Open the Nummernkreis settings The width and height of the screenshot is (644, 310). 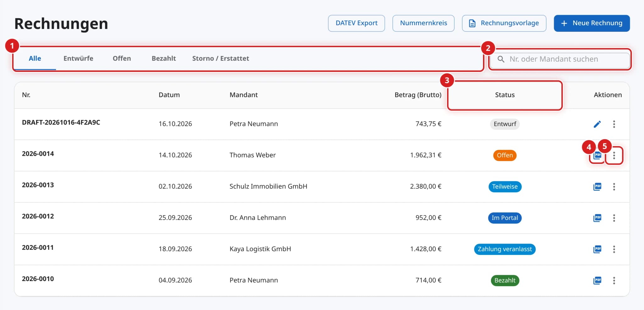point(423,23)
